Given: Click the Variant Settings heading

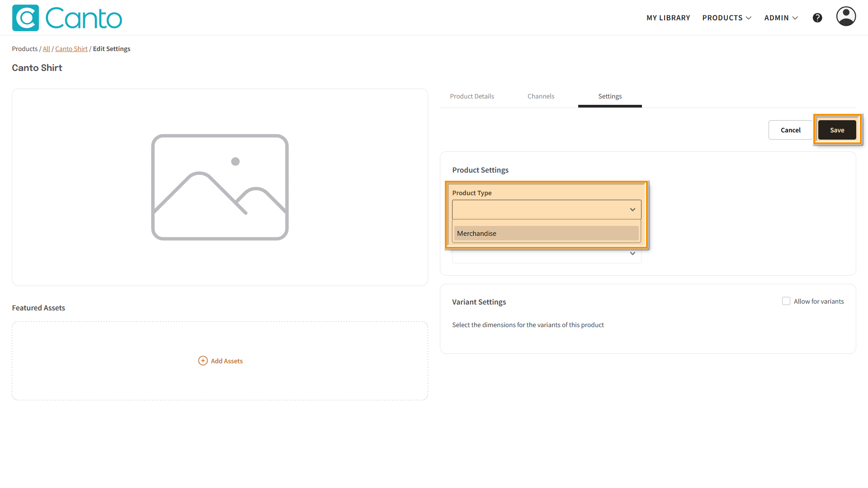Looking at the screenshot, I should 479,302.
